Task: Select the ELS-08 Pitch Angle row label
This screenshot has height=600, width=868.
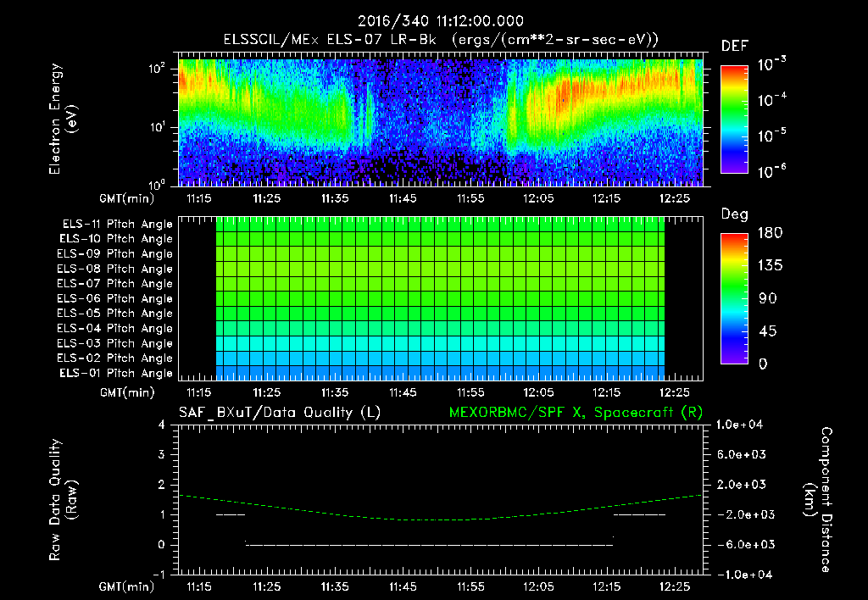Action: pyautogui.click(x=115, y=269)
